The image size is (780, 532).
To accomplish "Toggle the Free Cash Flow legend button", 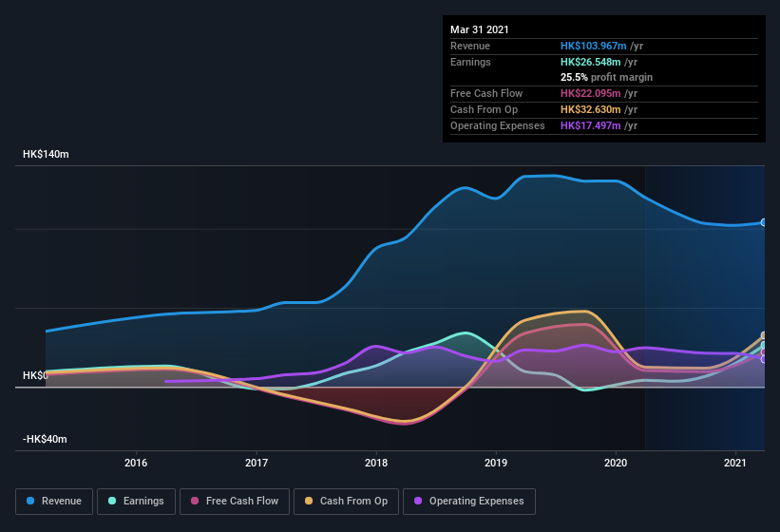I will click(235, 502).
